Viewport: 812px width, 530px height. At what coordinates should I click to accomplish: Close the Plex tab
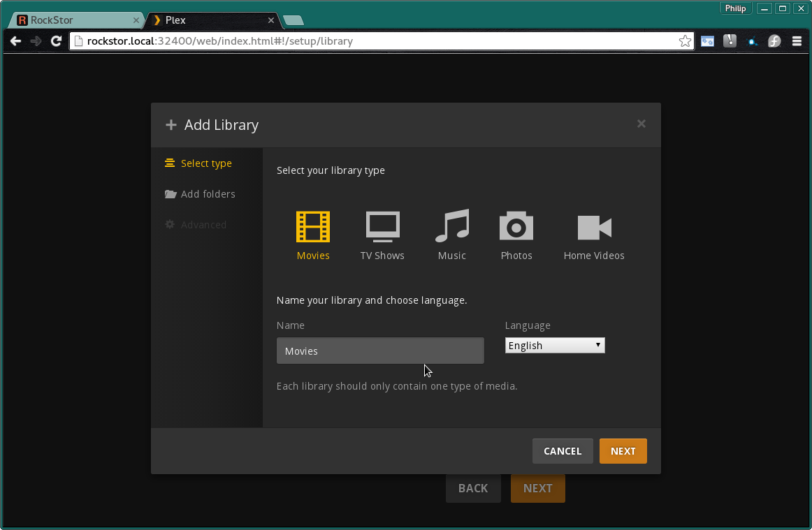coord(271,20)
